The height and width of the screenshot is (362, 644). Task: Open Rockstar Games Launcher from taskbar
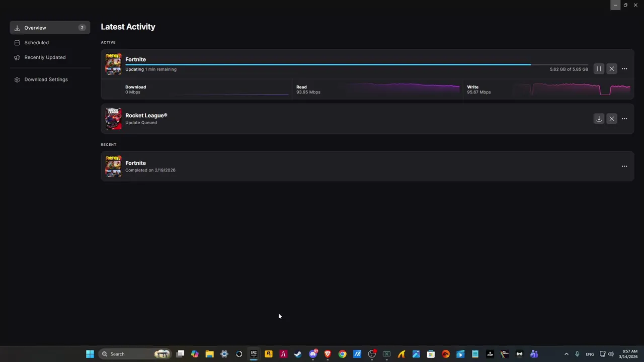click(x=269, y=354)
